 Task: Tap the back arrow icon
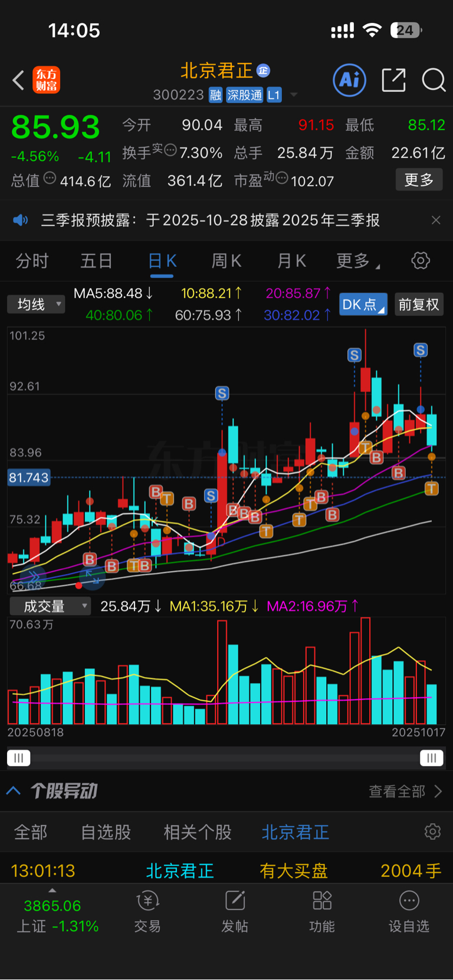coord(18,80)
